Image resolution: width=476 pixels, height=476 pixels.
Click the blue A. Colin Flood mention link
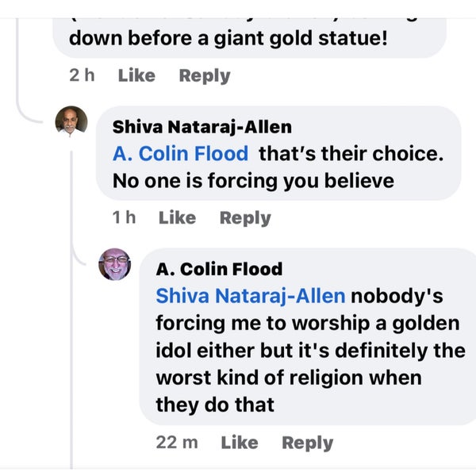[x=180, y=154]
